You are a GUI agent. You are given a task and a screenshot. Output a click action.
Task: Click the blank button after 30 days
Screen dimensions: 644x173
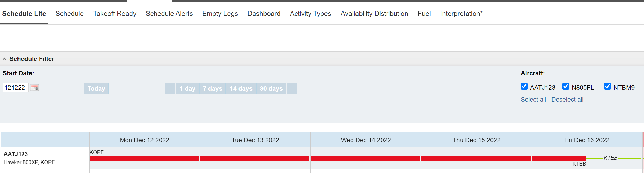pyautogui.click(x=292, y=89)
